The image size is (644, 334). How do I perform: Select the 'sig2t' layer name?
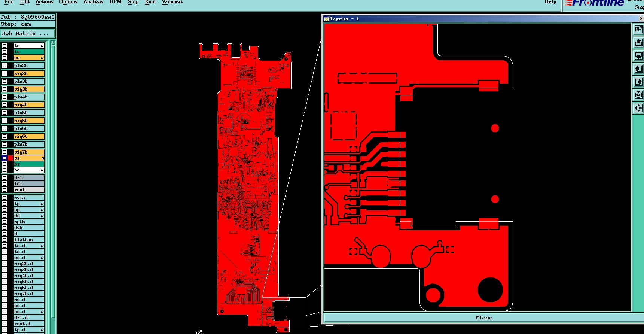pyautogui.click(x=29, y=73)
